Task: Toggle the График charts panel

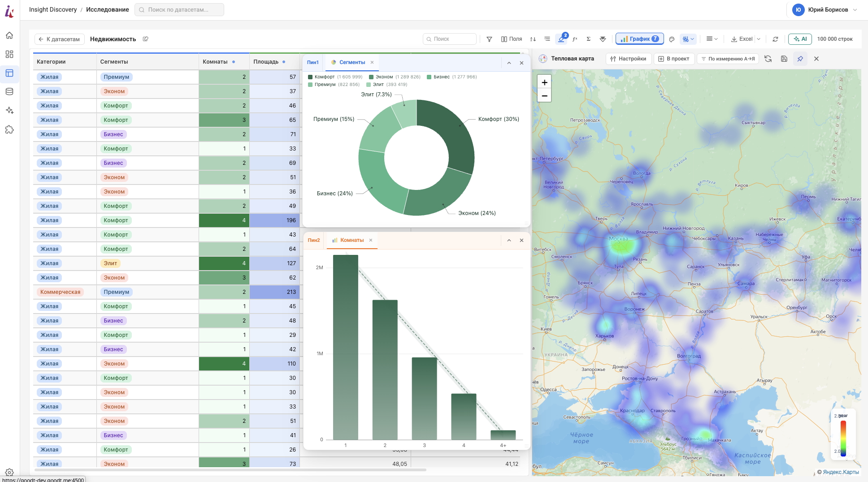Action: (x=640, y=39)
